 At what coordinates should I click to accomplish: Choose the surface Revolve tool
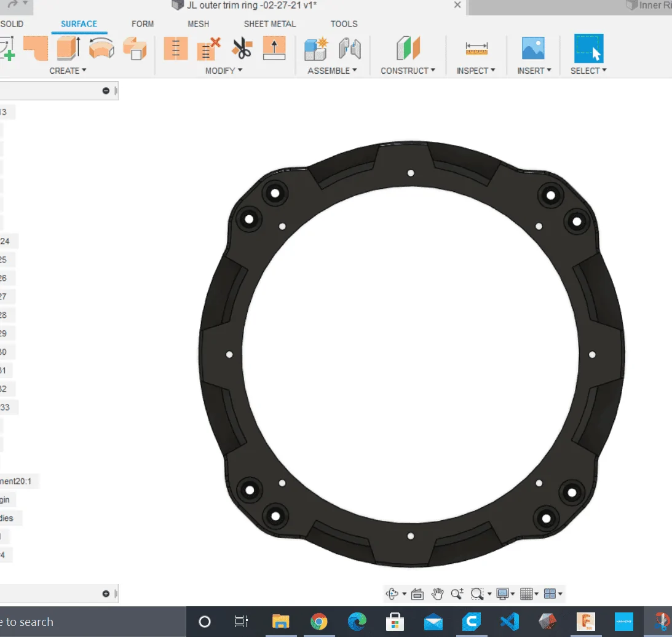pos(101,49)
